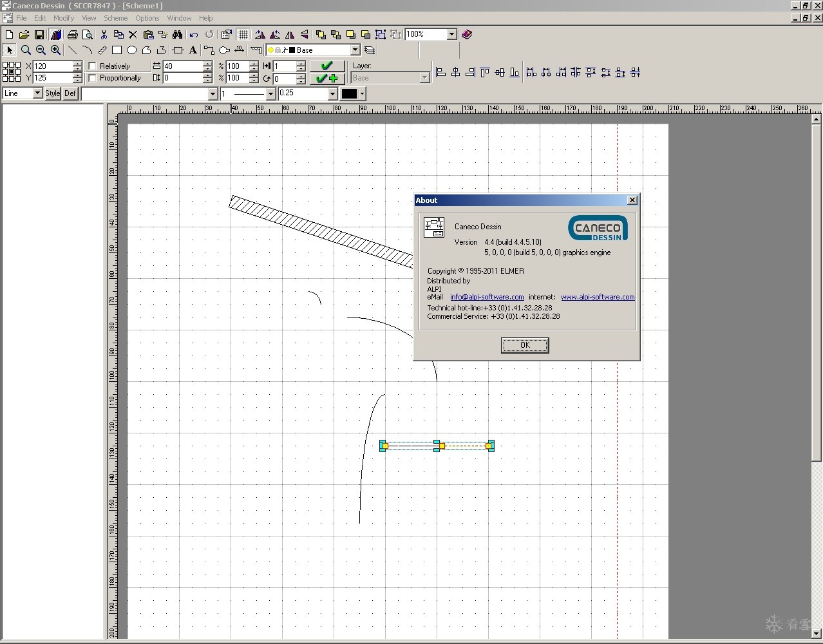Click the align bottom edges icon
The width and height of the screenshot is (823, 644).
[515, 73]
